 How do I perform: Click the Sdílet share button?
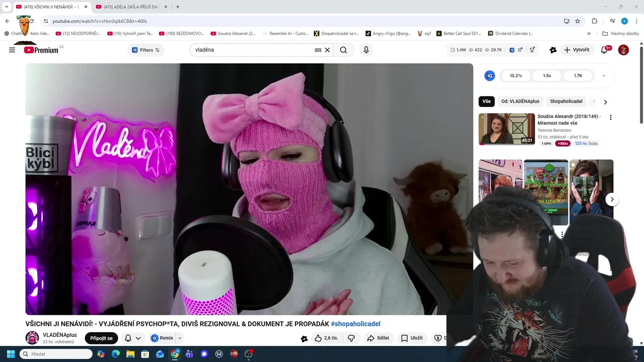click(x=378, y=338)
